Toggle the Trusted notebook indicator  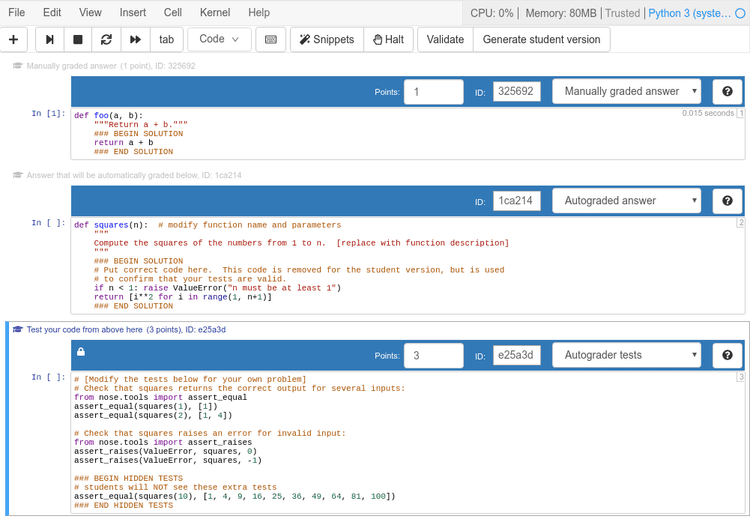tap(622, 13)
